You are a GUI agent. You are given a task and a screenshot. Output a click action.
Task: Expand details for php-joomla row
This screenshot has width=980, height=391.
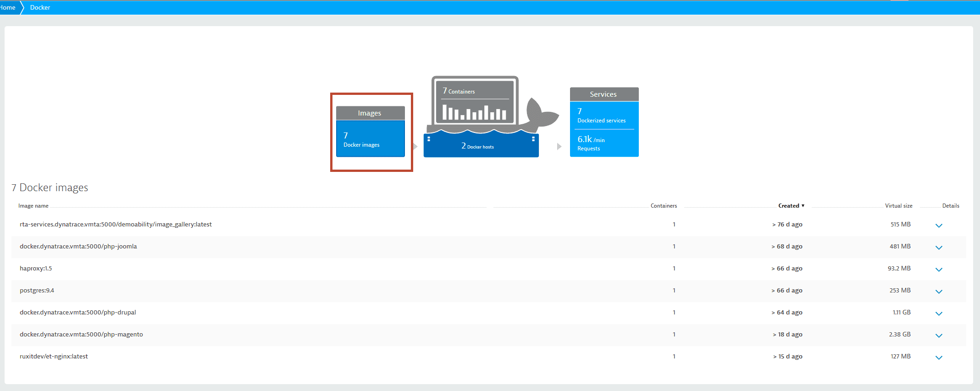tap(939, 248)
